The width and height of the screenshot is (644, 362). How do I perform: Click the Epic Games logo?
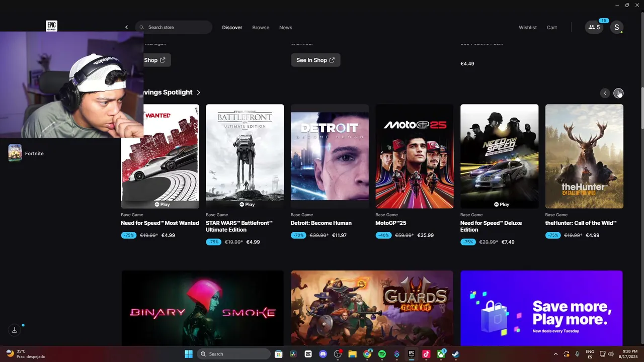(x=51, y=26)
